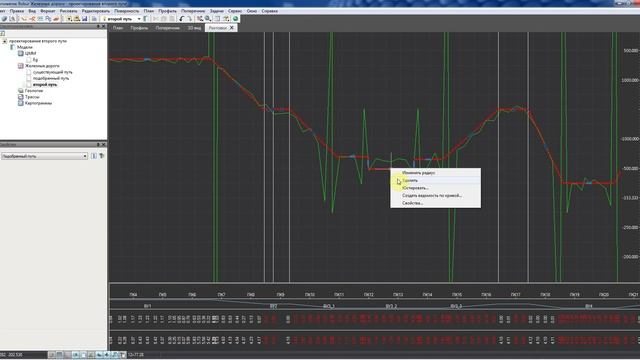
Task: Click the green globe icon in the toolbar
Action: pyautogui.click(x=236, y=19)
